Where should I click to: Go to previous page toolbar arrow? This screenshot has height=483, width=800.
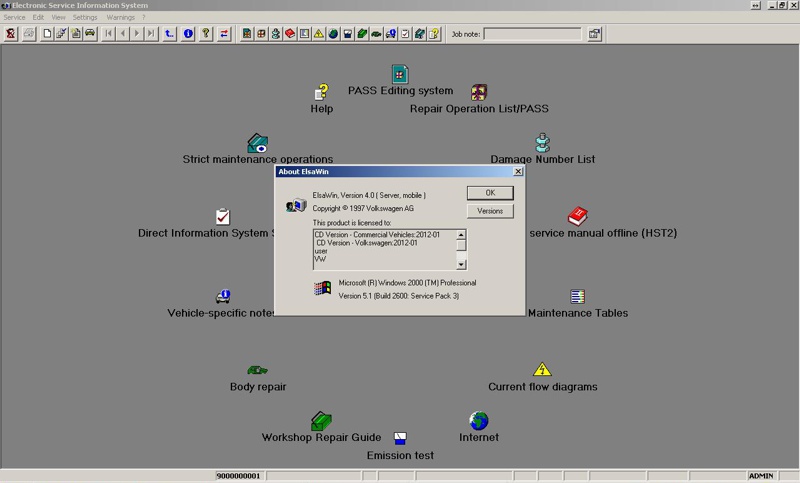click(122, 34)
